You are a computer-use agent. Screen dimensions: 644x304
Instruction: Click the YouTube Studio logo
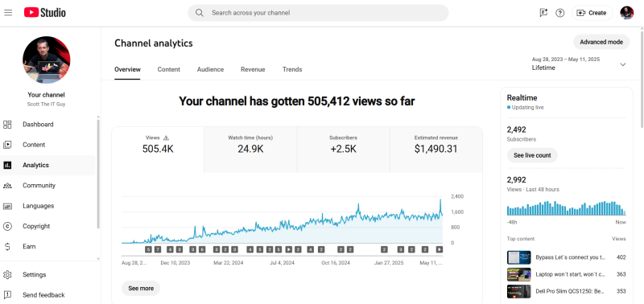(x=45, y=13)
